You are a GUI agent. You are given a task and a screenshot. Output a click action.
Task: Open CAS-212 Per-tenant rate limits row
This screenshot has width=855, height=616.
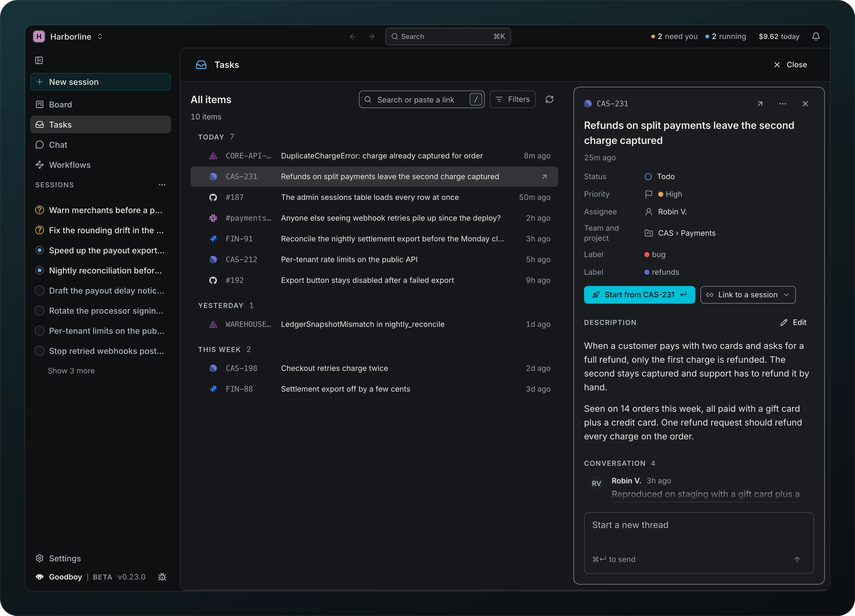[374, 259]
